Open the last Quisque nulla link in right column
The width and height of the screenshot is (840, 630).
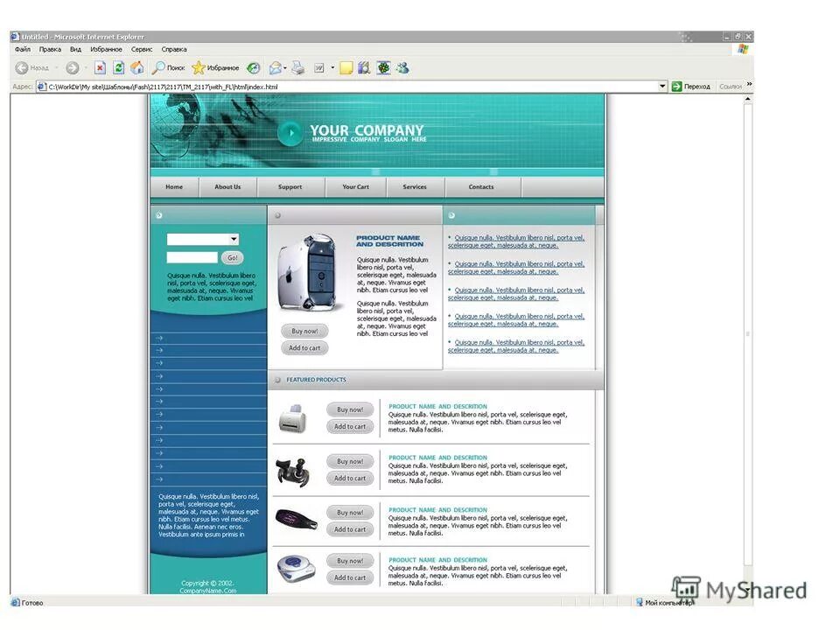tap(516, 346)
